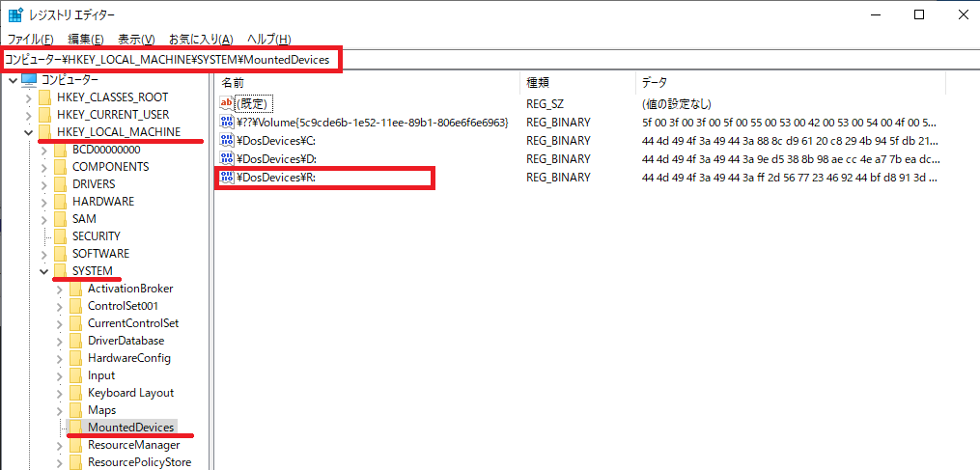Select ActivationBroker folder icon

[76, 289]
